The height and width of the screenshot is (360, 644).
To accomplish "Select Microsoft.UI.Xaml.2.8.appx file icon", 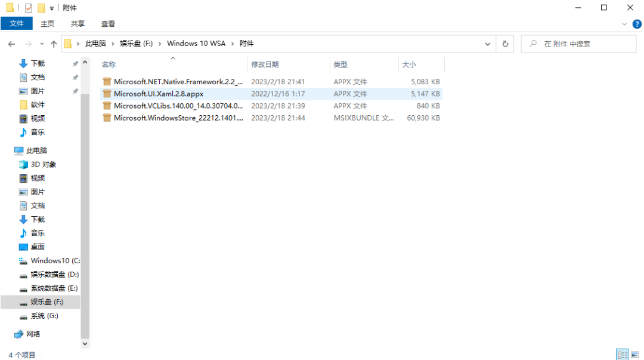I will click(107, 94).
